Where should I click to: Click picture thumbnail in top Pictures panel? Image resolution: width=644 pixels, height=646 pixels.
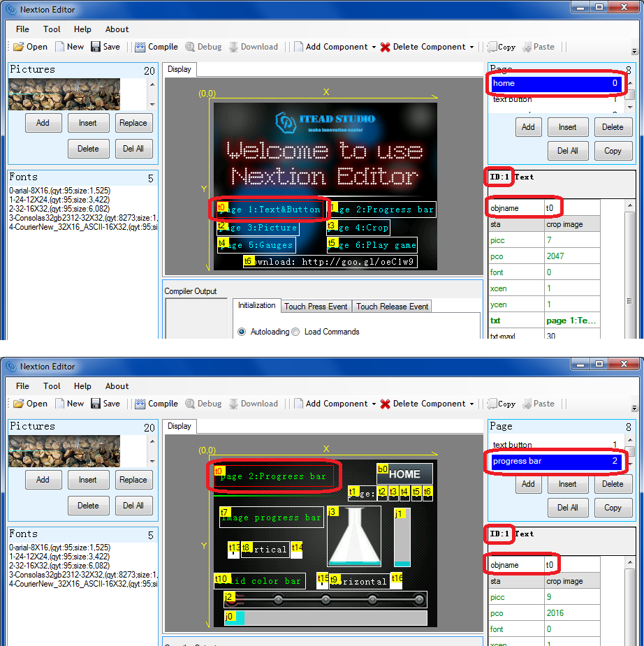[x=64, y=94]
